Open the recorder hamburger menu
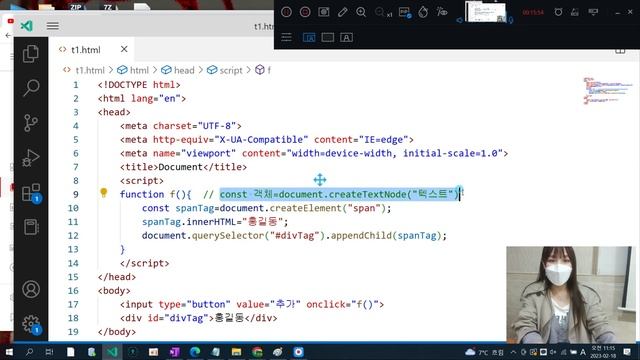Image resolution: width=640 pixels, height=360 pixels. point(287,38)
